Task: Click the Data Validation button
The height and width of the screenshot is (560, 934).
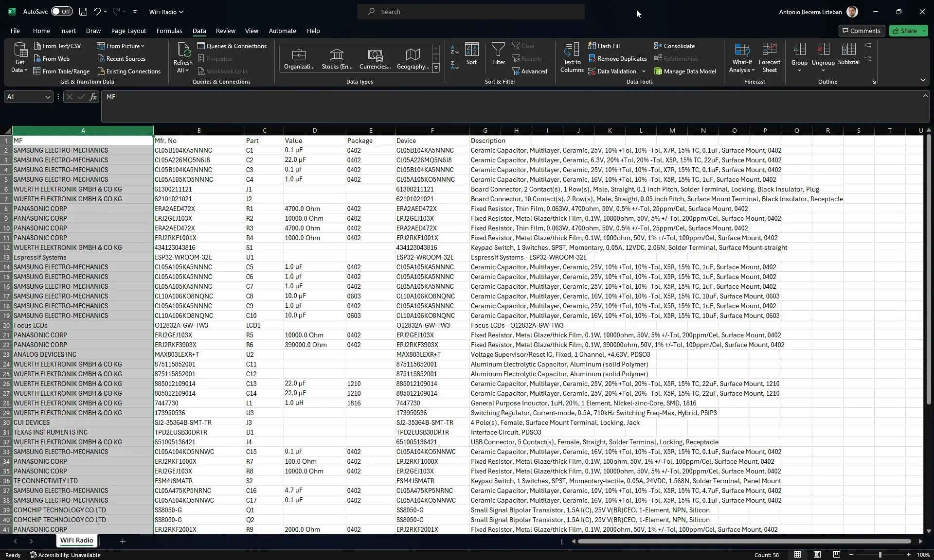Action: (612, 71)
